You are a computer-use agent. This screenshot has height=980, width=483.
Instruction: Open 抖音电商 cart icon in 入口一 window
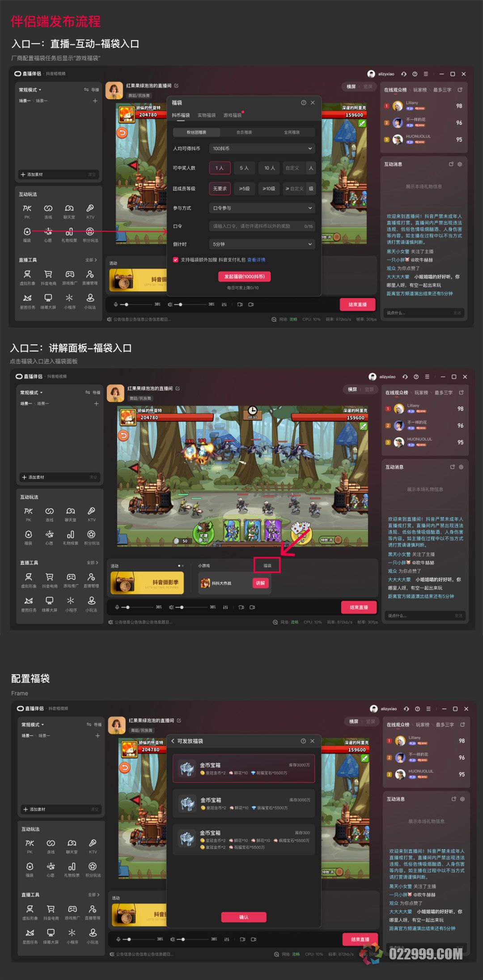coord(48,274)
